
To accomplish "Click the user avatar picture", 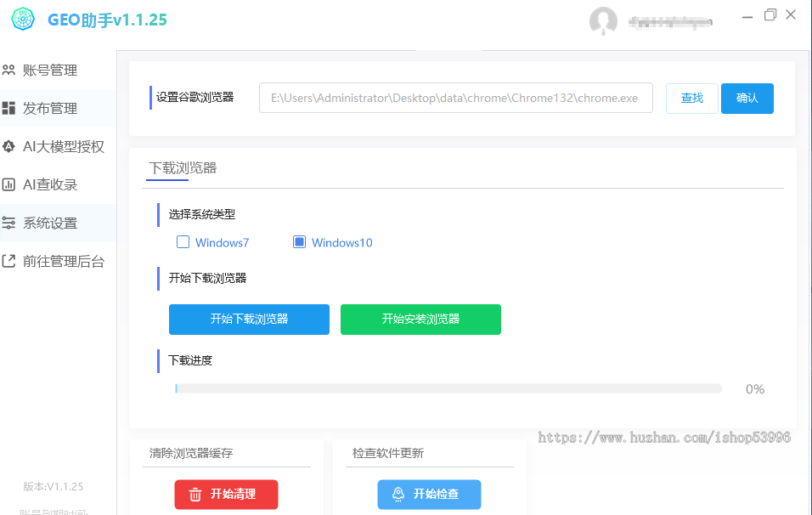I will (x=603, y=21).
